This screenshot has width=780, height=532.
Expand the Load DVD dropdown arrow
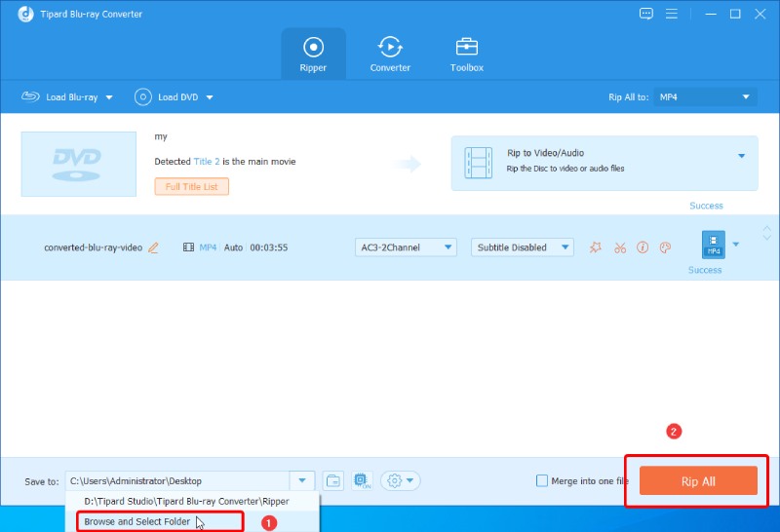pyautogui.click(x=210, y=97)
